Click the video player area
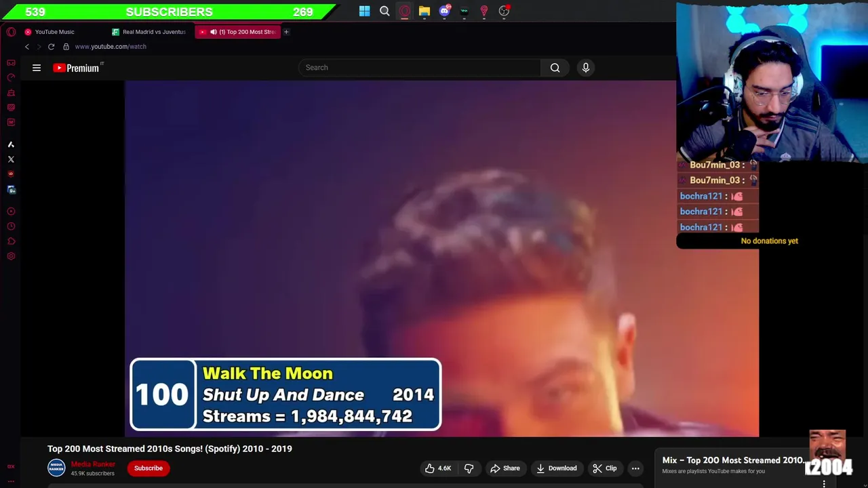Image resolution: width=868 pixels, height=488 pixels. pyautogui.click(x=441, y=259)
